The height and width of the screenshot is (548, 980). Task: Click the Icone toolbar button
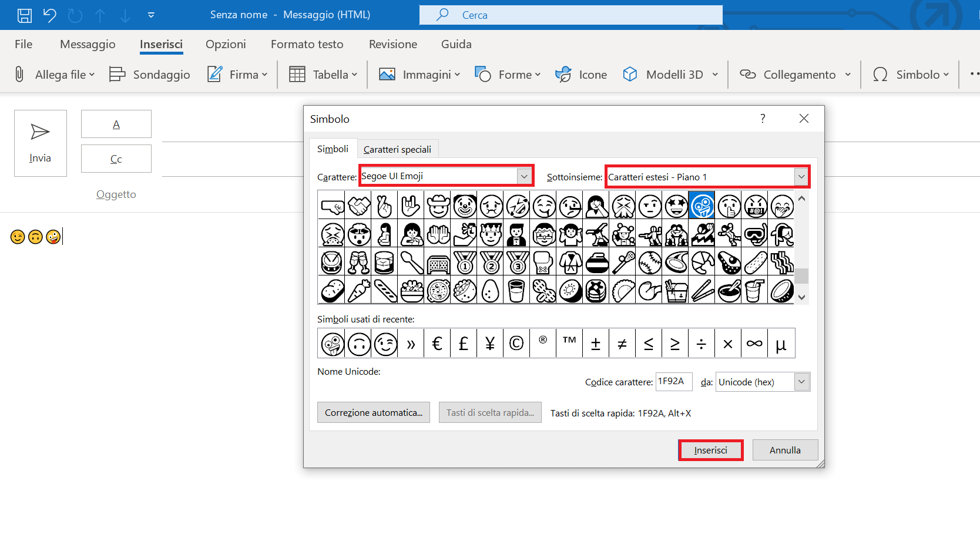[x=581, y=75]
